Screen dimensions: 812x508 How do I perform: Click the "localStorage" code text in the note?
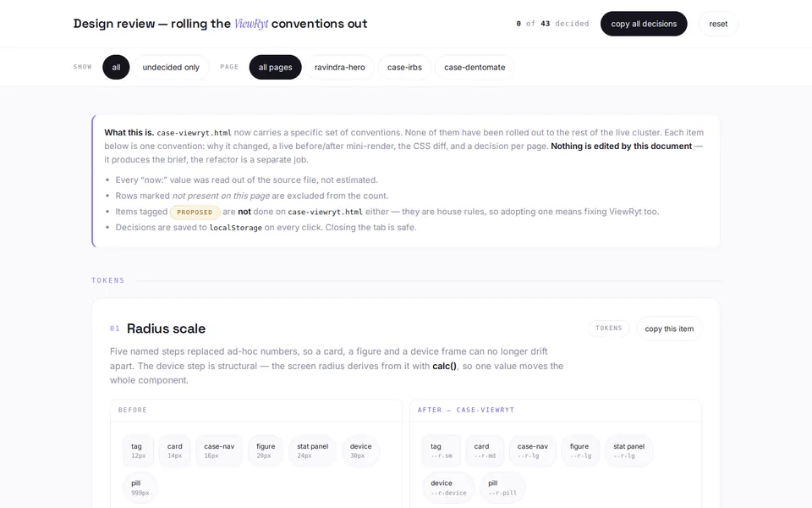point(236,228)
